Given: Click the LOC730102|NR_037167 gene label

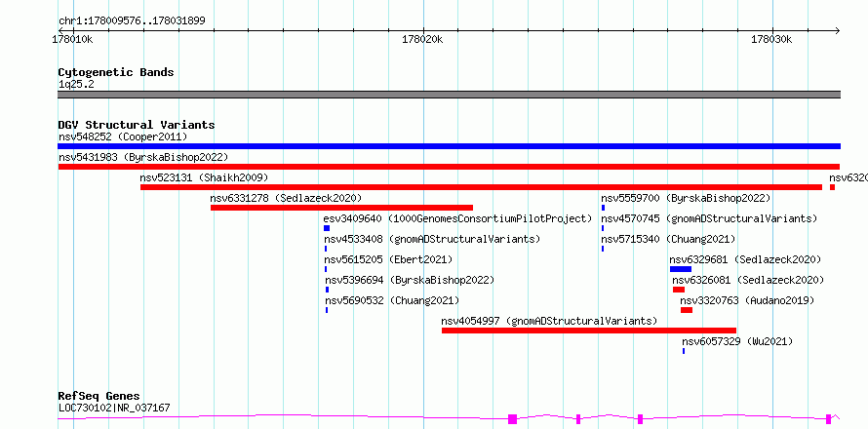Looking at the screenshot, I should click(114, 409).
